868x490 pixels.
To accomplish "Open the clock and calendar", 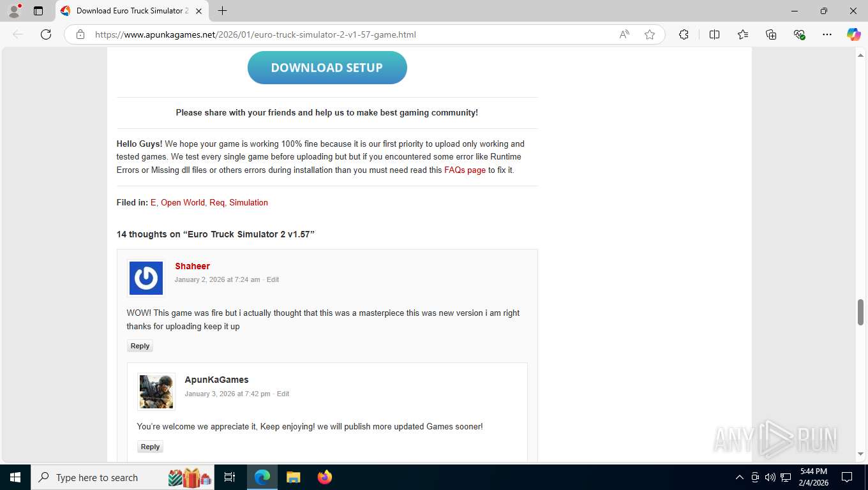I will coord(814,477).
